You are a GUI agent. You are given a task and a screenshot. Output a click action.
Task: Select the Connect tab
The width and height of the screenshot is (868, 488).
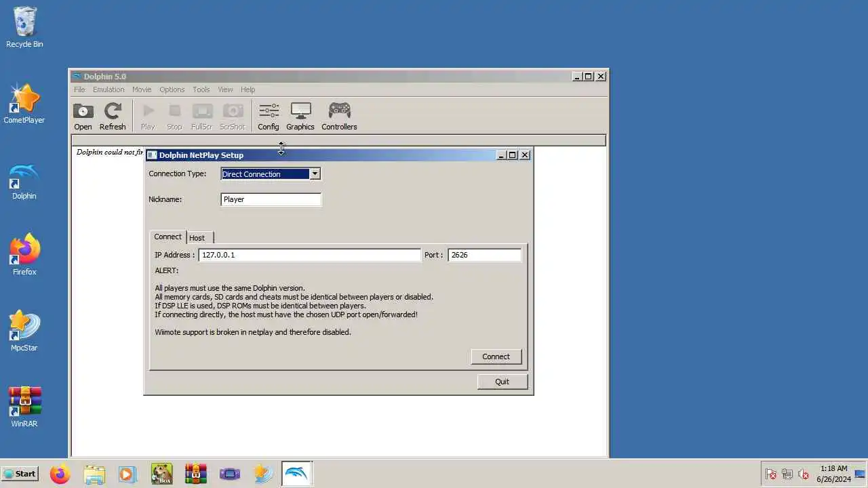pyautogui.click(x=167, y=237)
